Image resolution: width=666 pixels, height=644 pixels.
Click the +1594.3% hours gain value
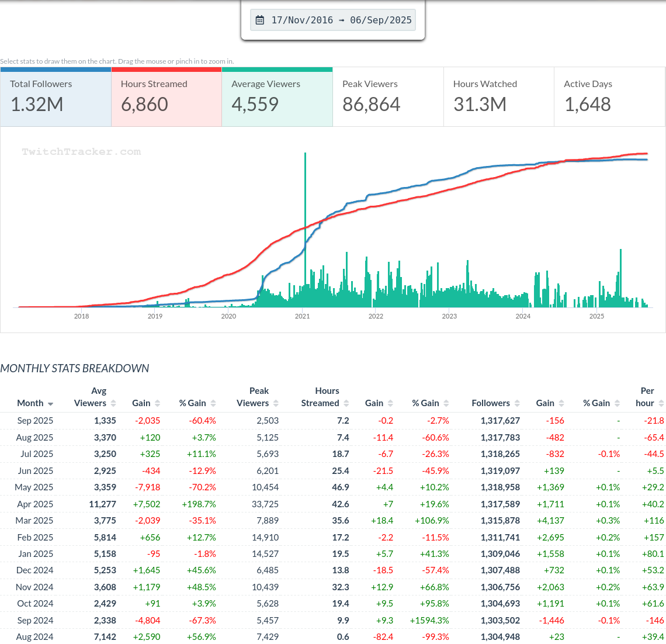tap(429, 621)
